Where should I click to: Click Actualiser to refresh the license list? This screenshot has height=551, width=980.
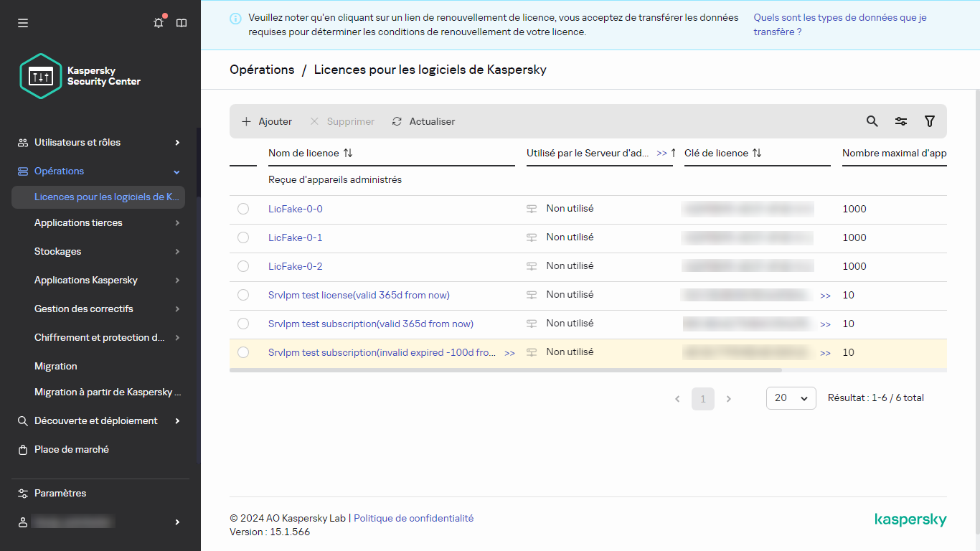pos(423,121)
